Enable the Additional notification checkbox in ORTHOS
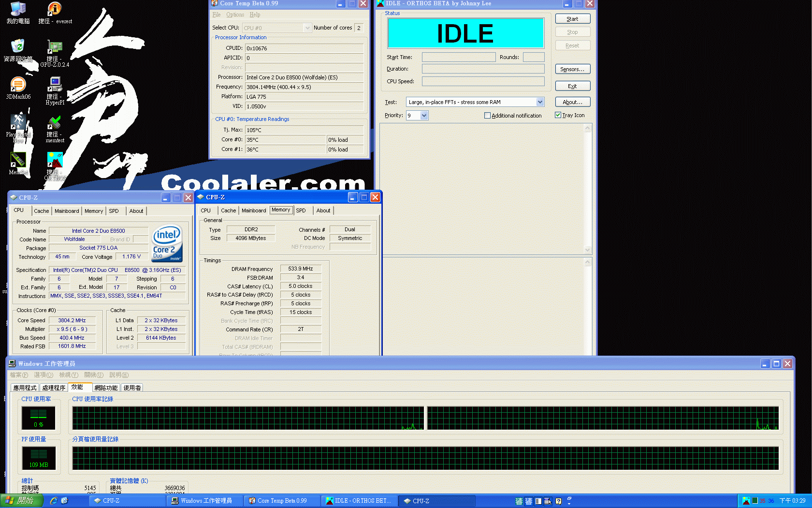 click(x=487, y=115)
